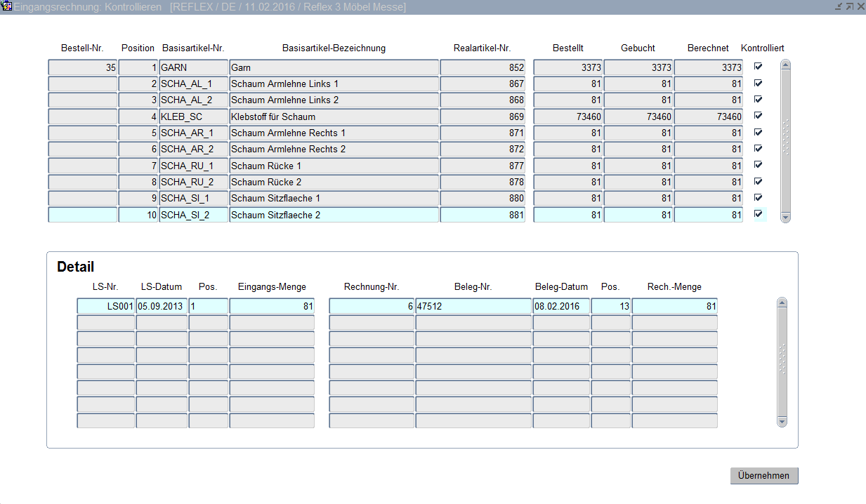The height and width of the screenshot is (504, 866).
Task: Click the form icon in the title bar
Action: [8, 6]
